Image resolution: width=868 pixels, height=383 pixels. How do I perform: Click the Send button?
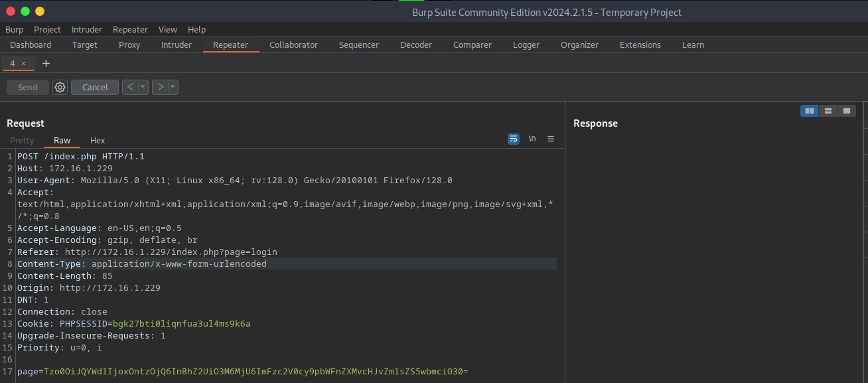(28, 87)
